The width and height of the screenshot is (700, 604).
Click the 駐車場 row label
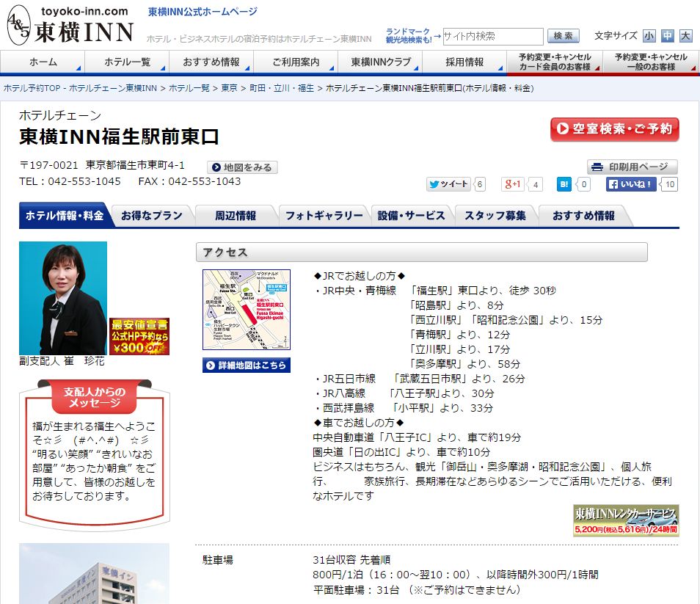[x=217, y=560]
